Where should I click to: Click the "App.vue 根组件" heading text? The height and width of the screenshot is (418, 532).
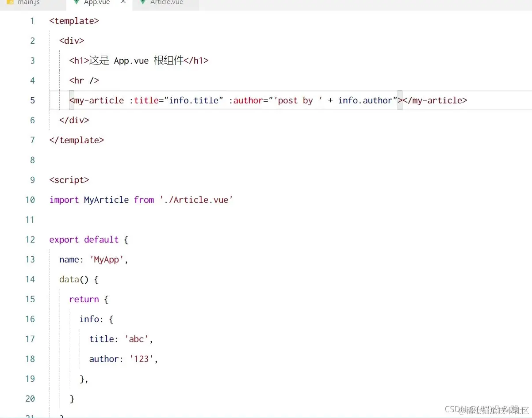click(149, 61)
